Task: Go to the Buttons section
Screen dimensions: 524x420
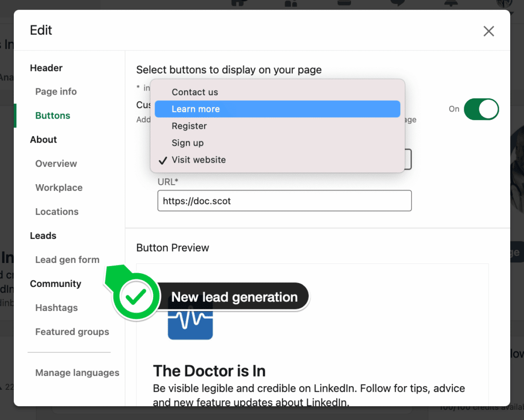Action: pos(53,116)
